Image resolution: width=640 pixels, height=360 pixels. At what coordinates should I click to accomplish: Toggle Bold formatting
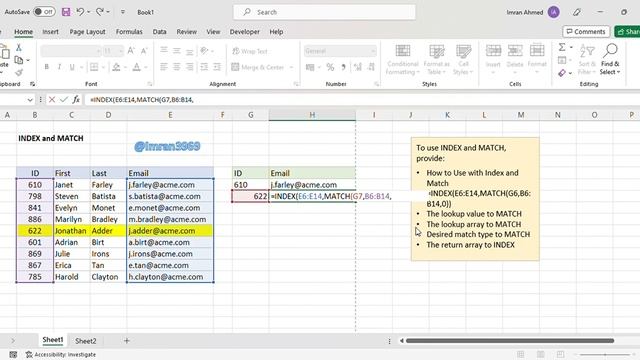[x=47, y=67]
